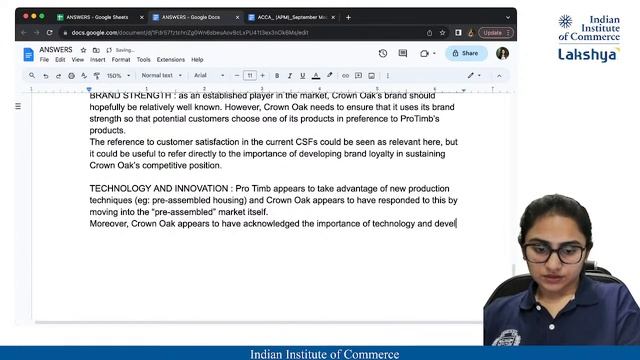This screenshot has width=640, height=360.
Task: Start a Meet call camera icon
Action: [x=424, y=53]
